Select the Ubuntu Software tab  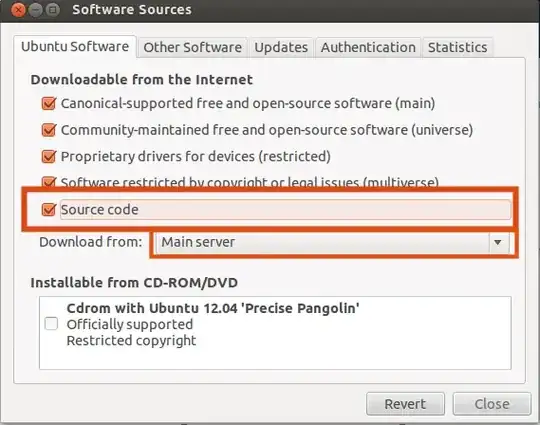click(x=75, y=46)
